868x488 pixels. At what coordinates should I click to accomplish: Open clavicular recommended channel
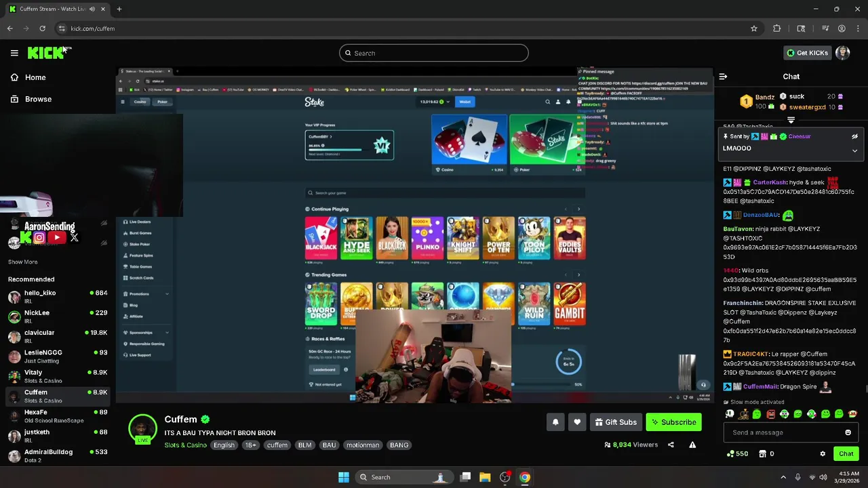(x=58, y=337)
